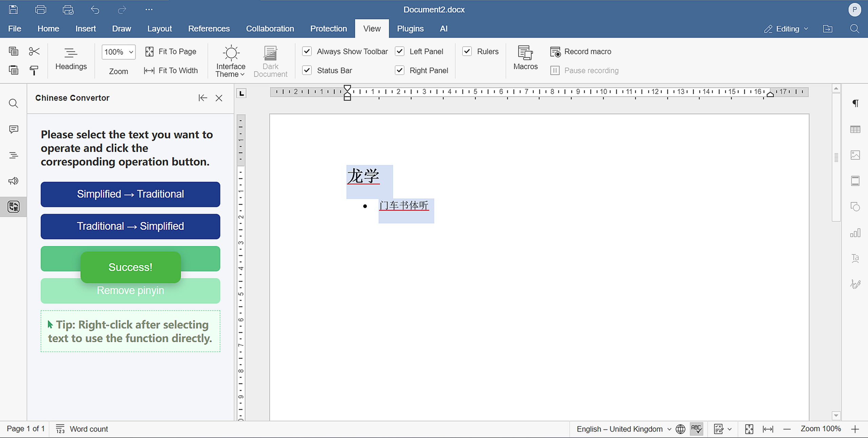Uncheck Always Show Toolbar

coord(307,51)
